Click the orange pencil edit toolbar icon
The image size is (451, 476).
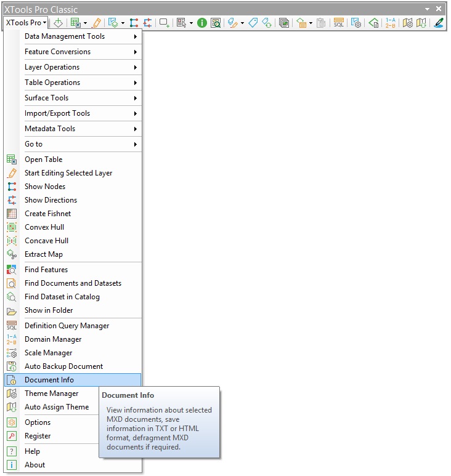[x=97, y=23]
